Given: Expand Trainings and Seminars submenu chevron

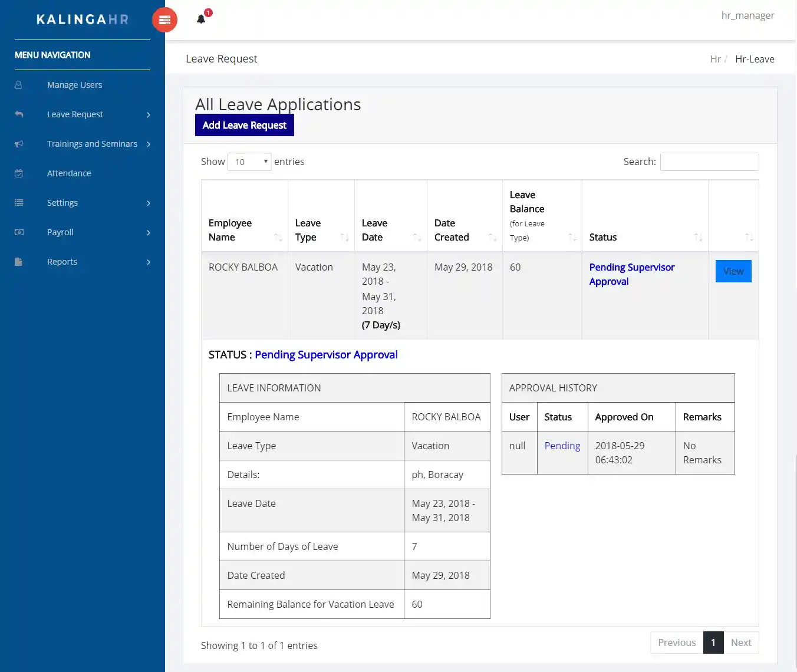Looking at the screenshot, I should tap(149, 144).
